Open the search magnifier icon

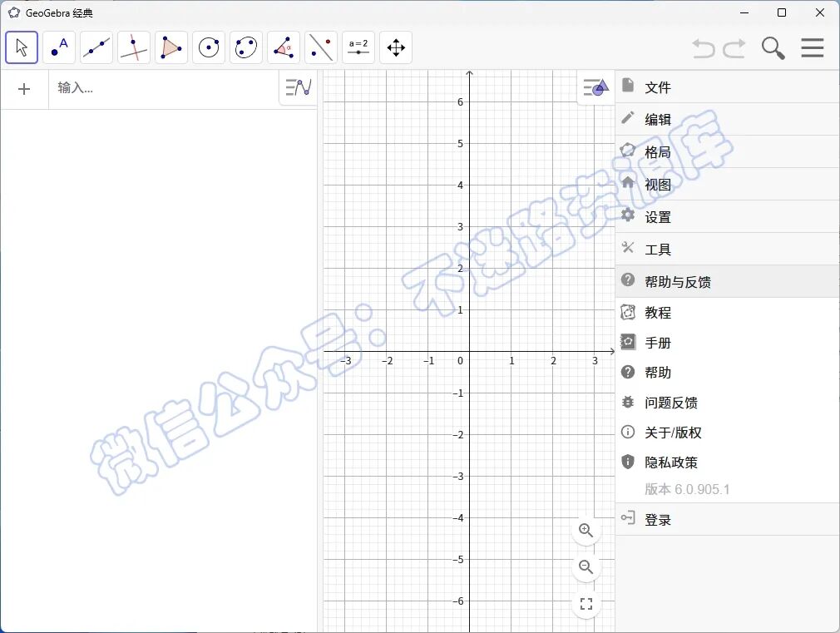773,48
